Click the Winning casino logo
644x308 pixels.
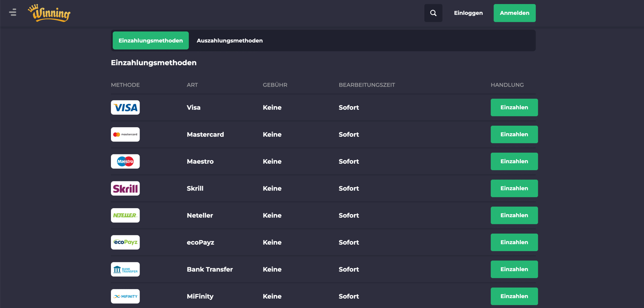[x=49, y=13]
